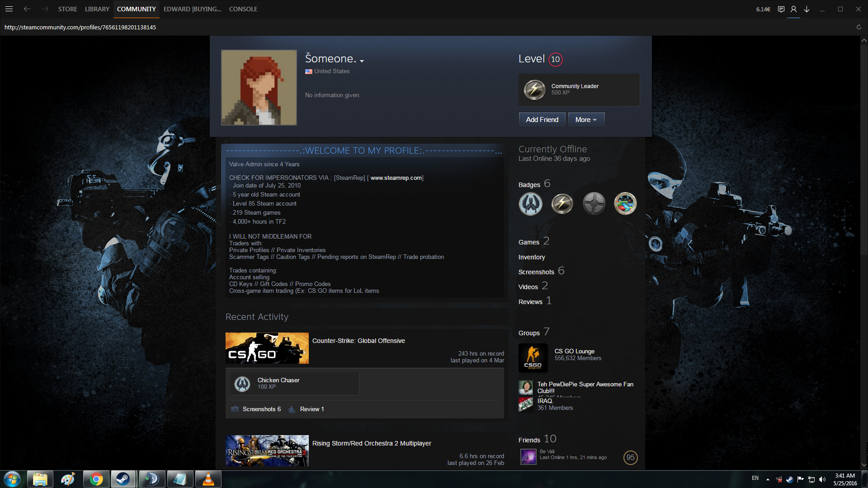Screen dimensions: 868x488
Task: Open the system tray hidden icons arrow
Action: point(768,479)
